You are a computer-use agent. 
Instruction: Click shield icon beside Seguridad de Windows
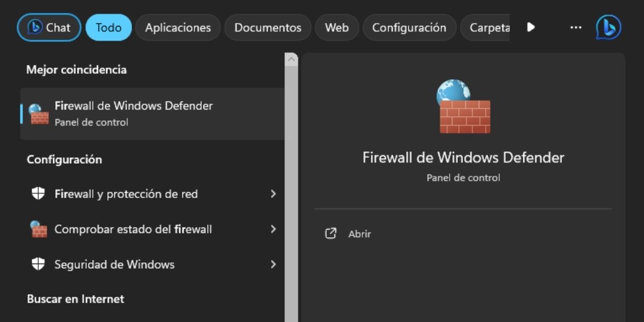[x=38, y=265]
